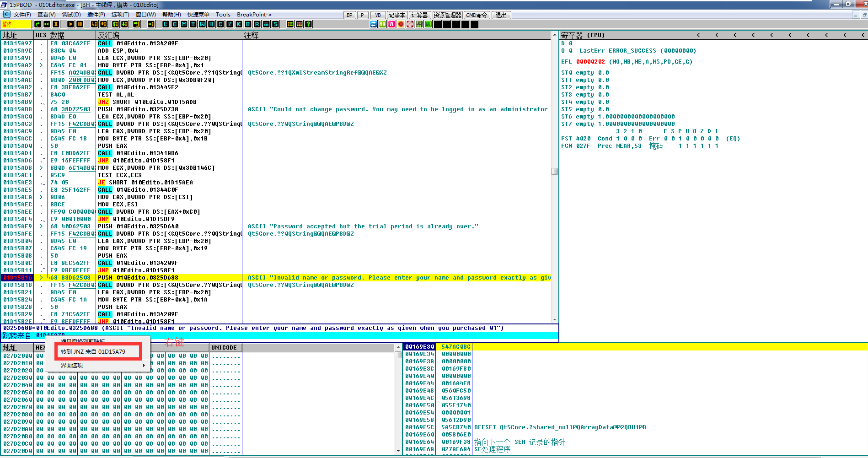Click the Go To Address icon
868x458 pixels.
[x=151, y=24]
